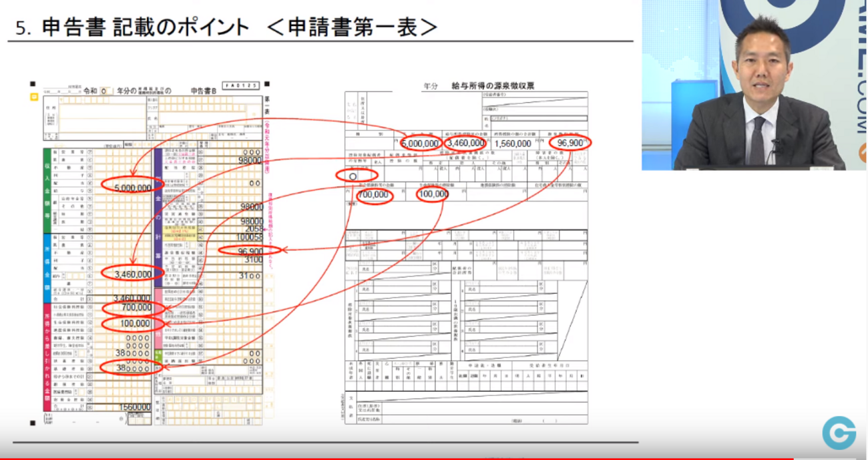Click 3,460,000 on the 源泉徴収票
The width and height of the screenshot is (868, 460).
point(465,143)
